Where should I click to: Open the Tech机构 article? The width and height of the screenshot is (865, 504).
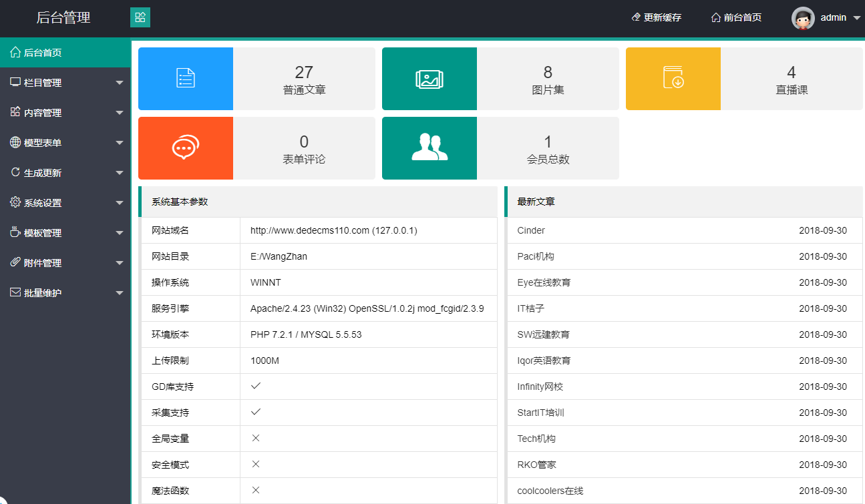[536, 439]
